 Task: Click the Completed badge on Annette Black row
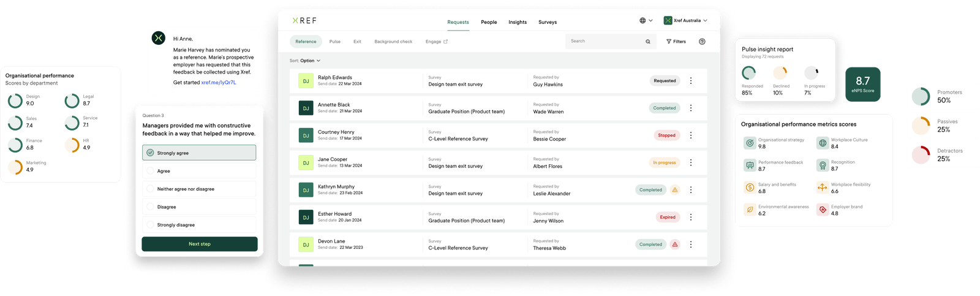click(664, 108)
